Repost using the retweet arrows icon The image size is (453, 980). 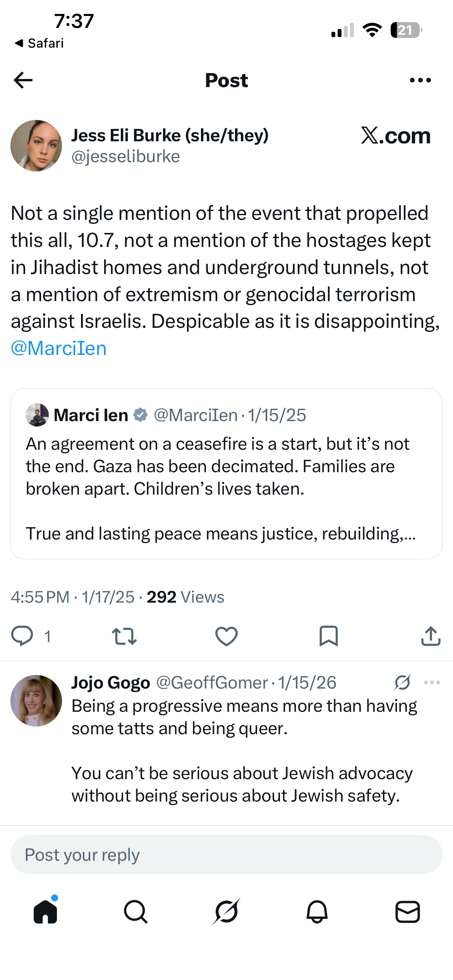pyautogui.click(x=124, y=636)
